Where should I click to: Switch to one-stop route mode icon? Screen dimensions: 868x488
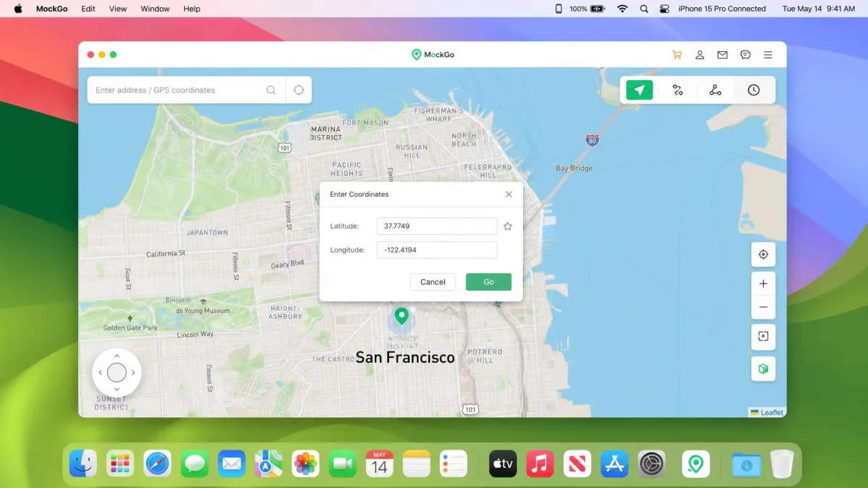678,90
